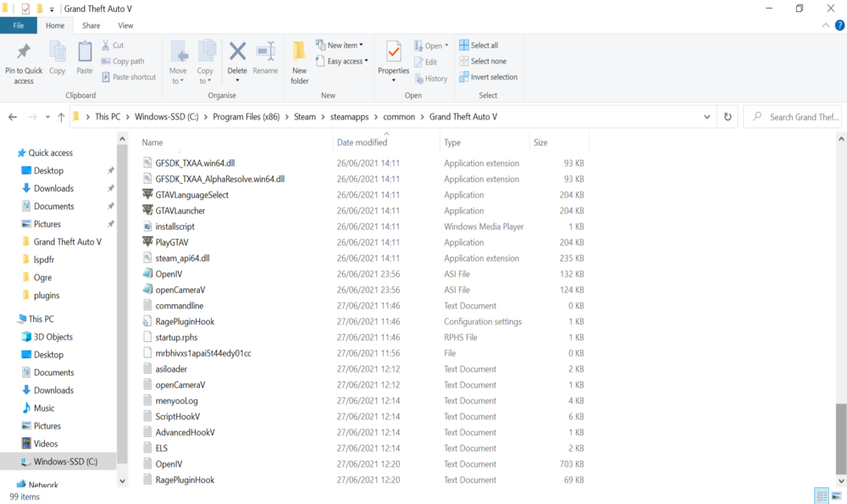Create a New folder from the ribbon
Screen dimensions: 847x504
[298, 59]
